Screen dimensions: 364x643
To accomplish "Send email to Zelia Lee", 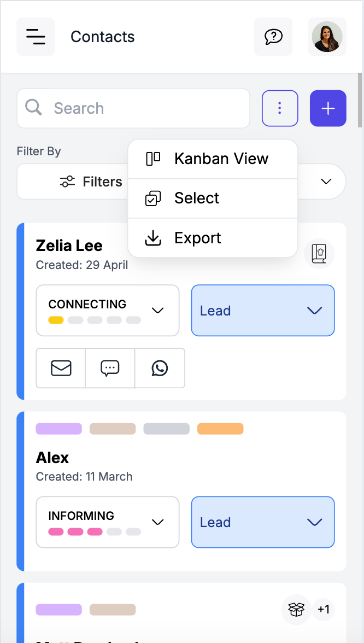I will [x=61, y=368].
